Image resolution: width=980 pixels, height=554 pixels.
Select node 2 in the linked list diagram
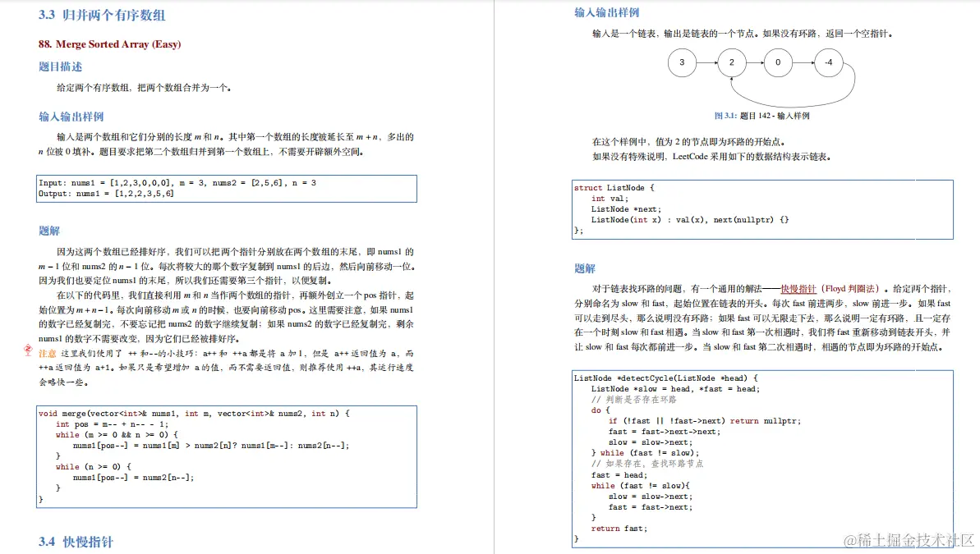pos(731,62)
